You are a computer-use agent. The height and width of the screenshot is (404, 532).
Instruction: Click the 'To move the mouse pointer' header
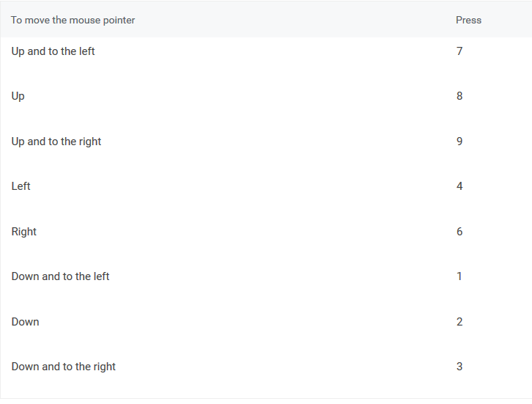pyautogui.click(x=73, y=21)
